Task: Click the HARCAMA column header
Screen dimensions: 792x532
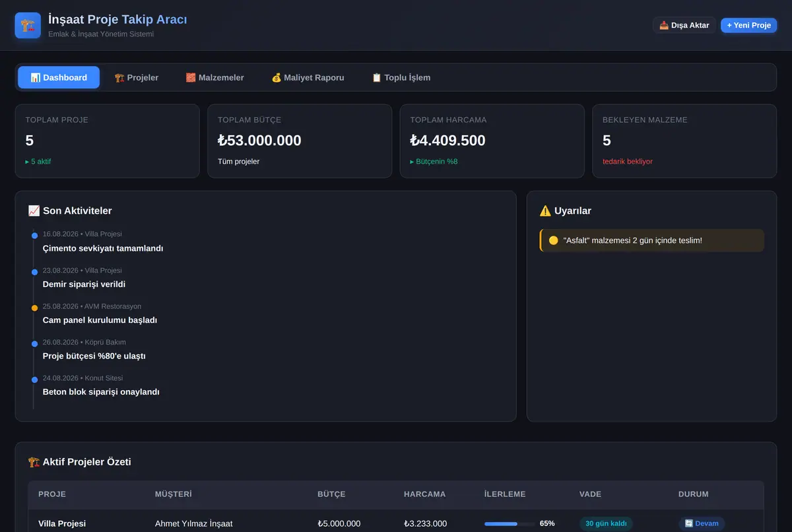Action: point(424,494)
